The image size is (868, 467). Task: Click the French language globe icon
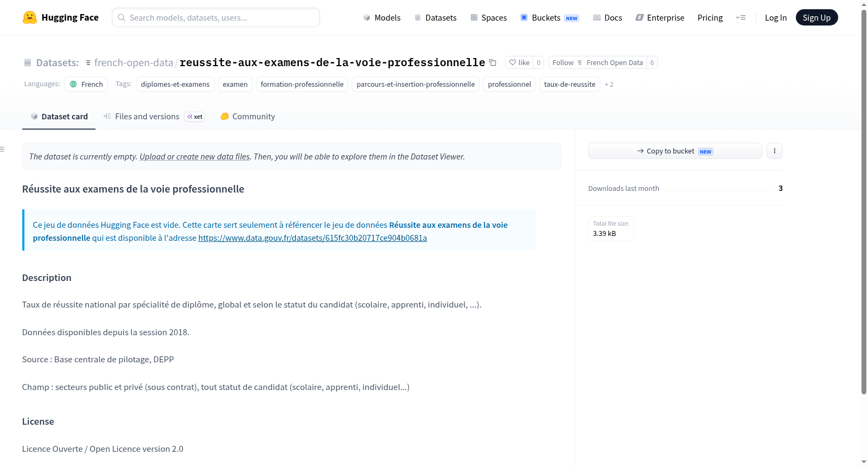pyautogui.click(x=73, y=84)
